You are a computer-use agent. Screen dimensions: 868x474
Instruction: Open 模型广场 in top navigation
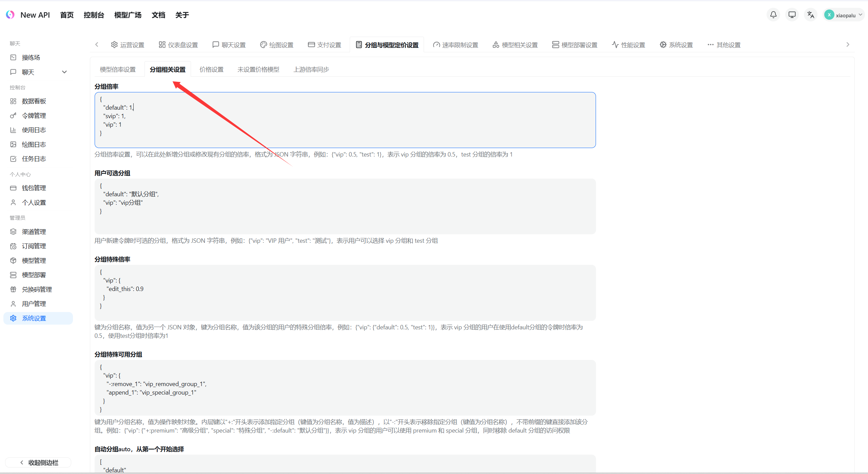coord(128,15)
